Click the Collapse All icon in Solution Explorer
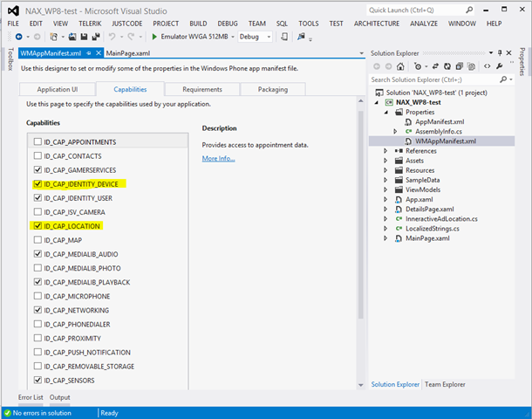This screenshot has width=532, height=419. [459, 66]
